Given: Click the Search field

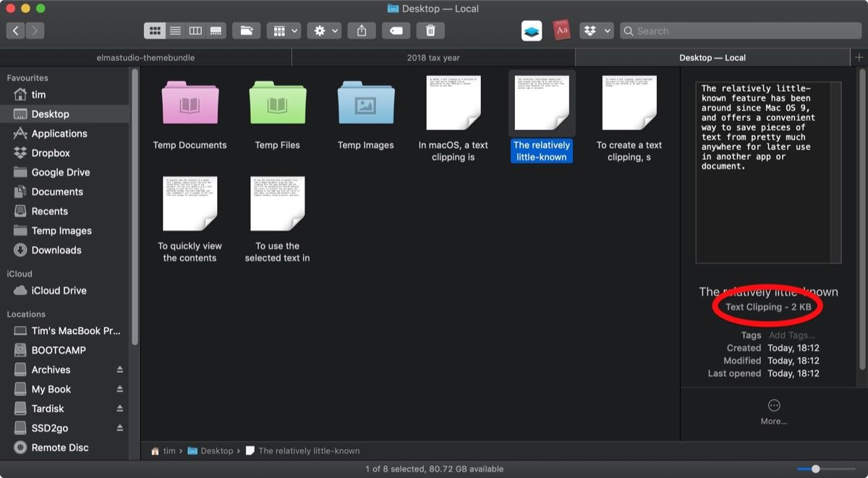Looking at the screenshot, I should 741,31.
